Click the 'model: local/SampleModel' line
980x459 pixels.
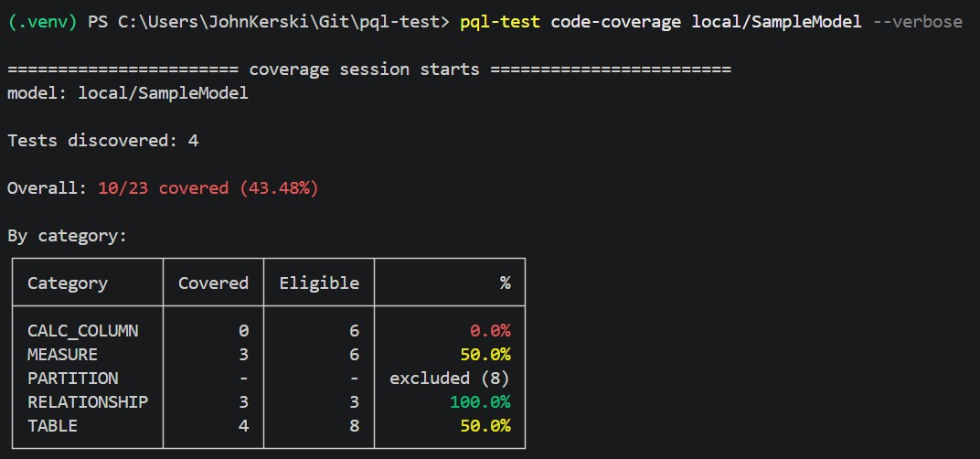[x=127, y=93]
